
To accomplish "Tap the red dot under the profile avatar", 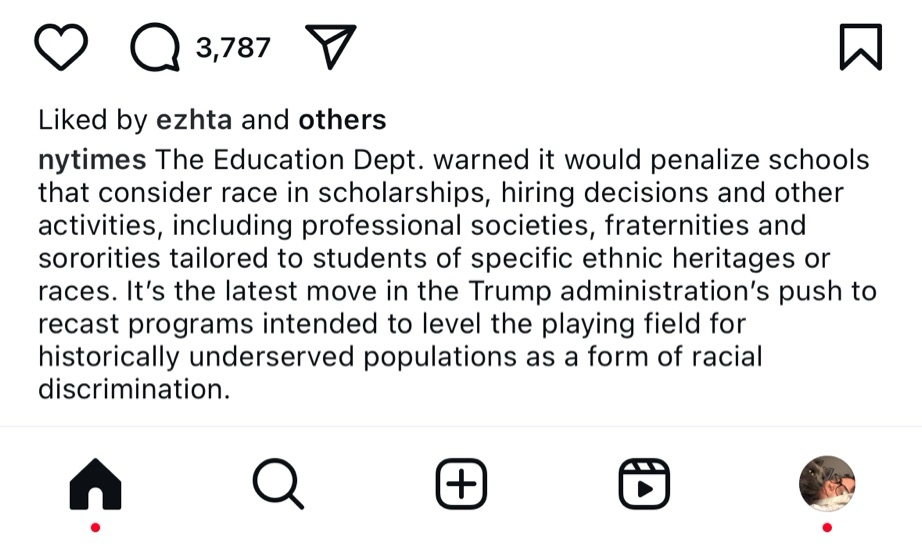I will click(827, 527).
